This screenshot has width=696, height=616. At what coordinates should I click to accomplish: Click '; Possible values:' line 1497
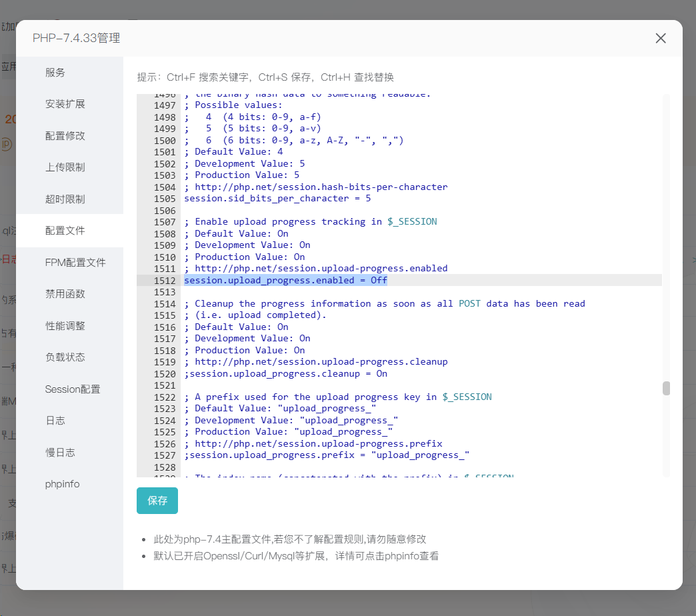point(233,105)
